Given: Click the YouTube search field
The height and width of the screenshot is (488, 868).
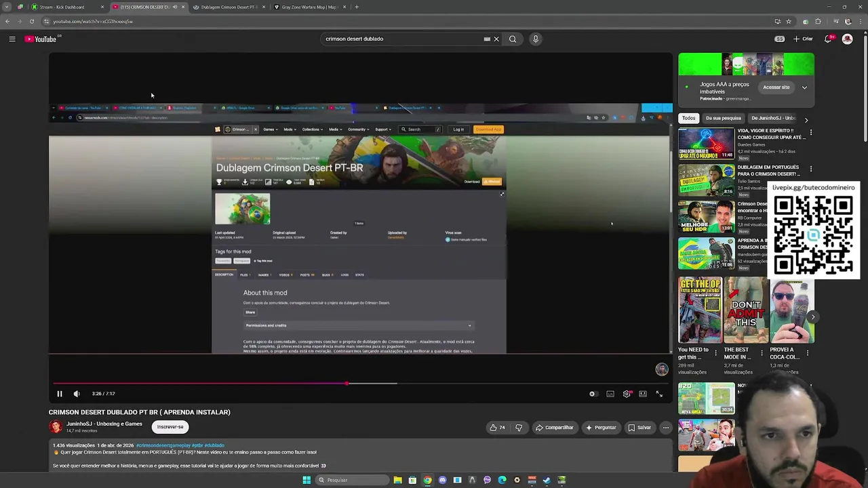Looking at the screenshot, I should tap(400, 39).
